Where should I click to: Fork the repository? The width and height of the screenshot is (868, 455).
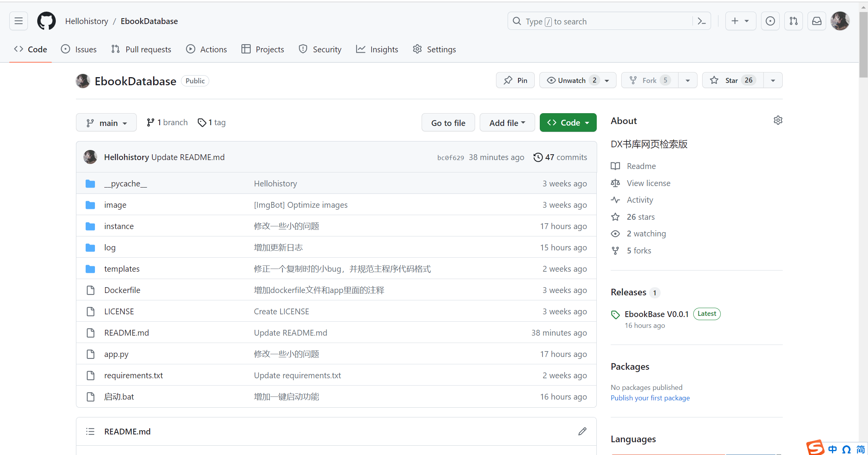click(x=650, y=80)
